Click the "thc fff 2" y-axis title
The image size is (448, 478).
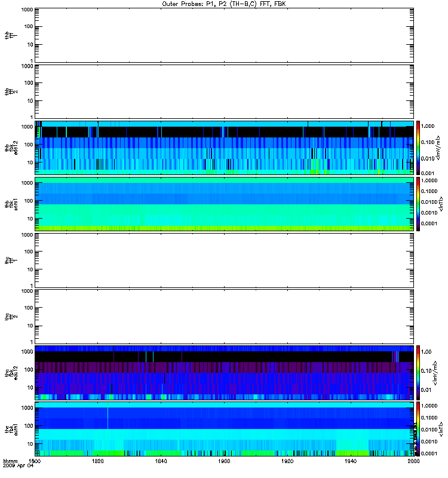point(11,317)
